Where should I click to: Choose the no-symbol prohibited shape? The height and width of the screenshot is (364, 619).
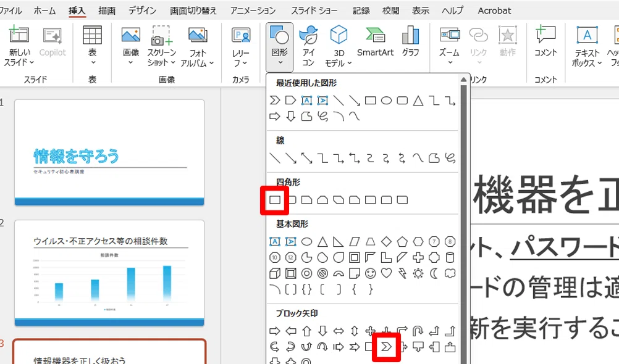pos(322,273)
